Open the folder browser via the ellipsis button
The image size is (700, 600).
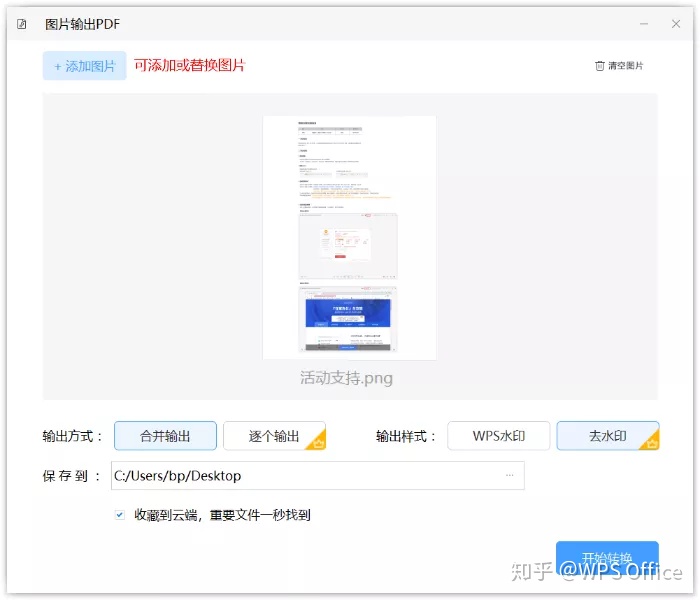tap(509, 475)
